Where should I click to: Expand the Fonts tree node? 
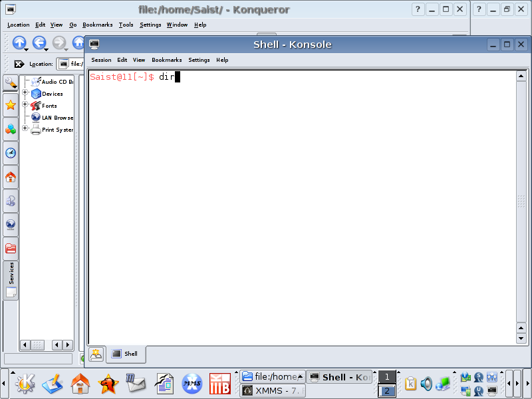coord(25,105)
